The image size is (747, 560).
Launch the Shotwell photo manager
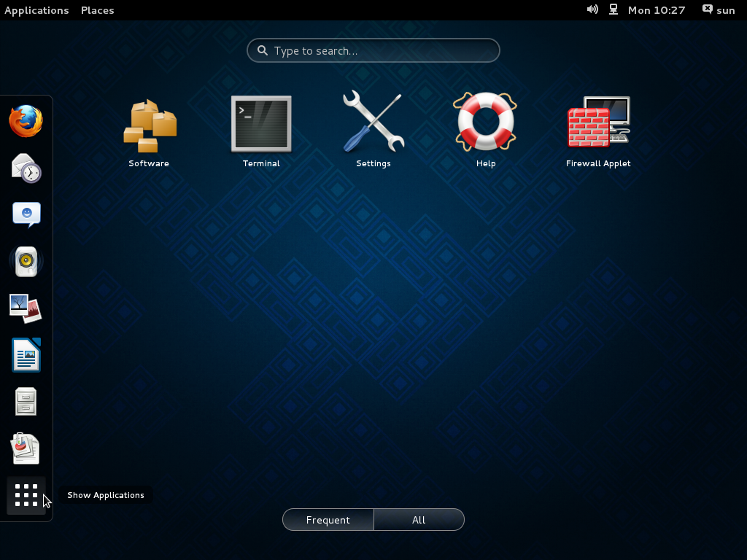26,308
